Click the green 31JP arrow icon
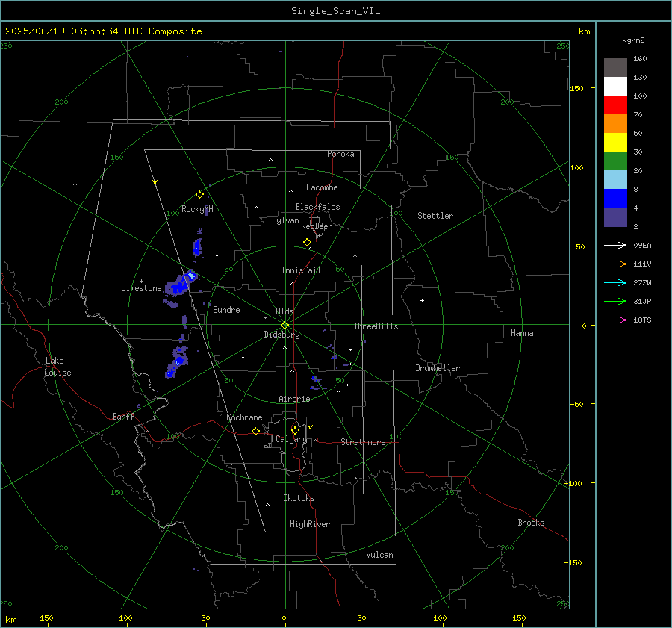 [615, 302]
